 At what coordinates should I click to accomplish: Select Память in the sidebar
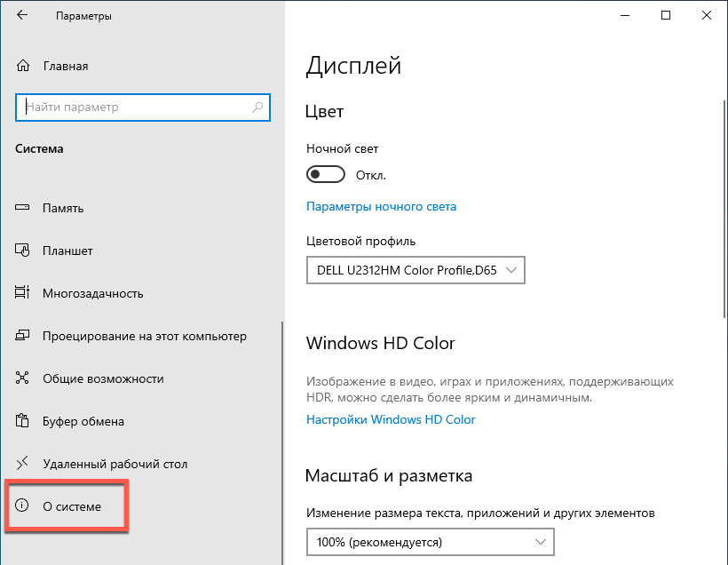(x=63, y=208)
